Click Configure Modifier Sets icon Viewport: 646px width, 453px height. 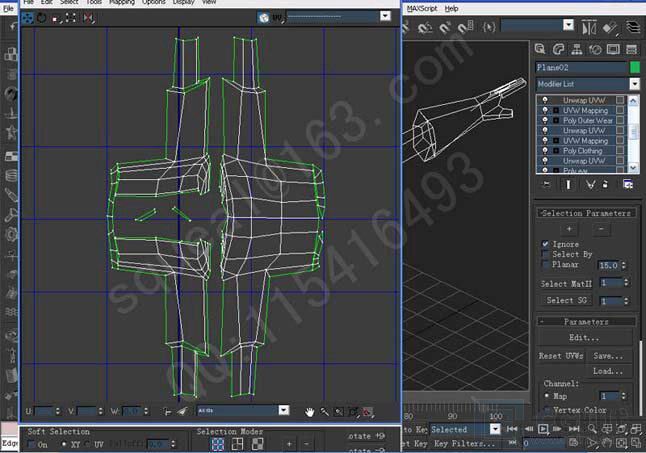point(627,184)
